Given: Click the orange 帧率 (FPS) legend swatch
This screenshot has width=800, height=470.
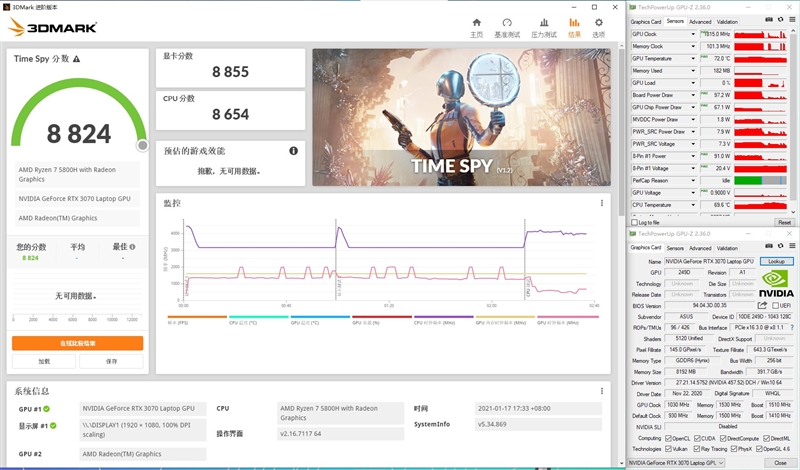Looking at the screenshot, I should click(197, 317).
